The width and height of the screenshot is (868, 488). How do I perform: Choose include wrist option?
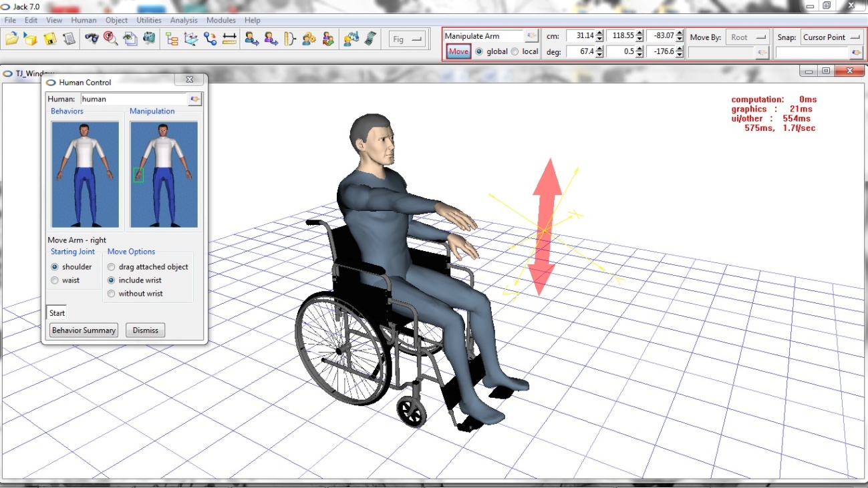(x=112, y=280)
